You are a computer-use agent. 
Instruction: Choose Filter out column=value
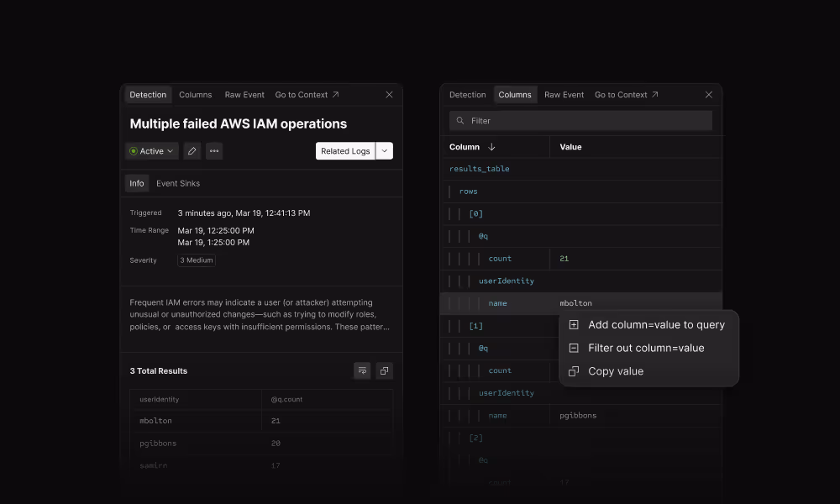click(648, 348)
